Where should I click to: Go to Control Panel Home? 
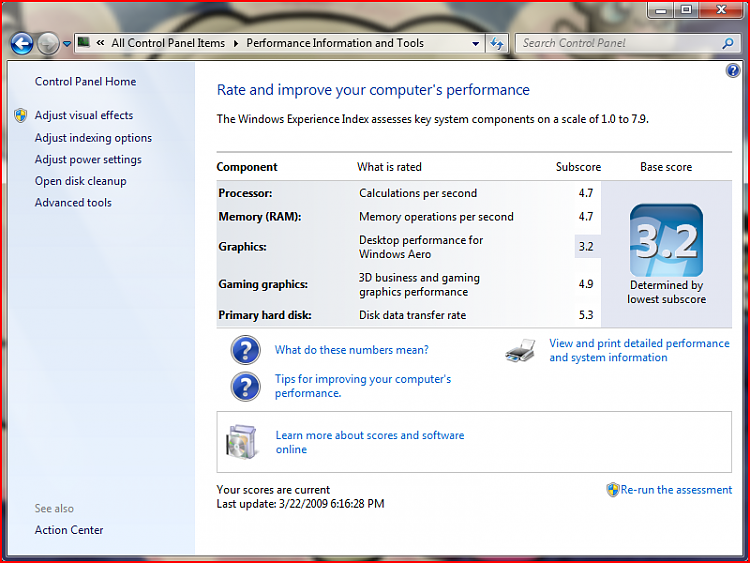click(85, 81)
